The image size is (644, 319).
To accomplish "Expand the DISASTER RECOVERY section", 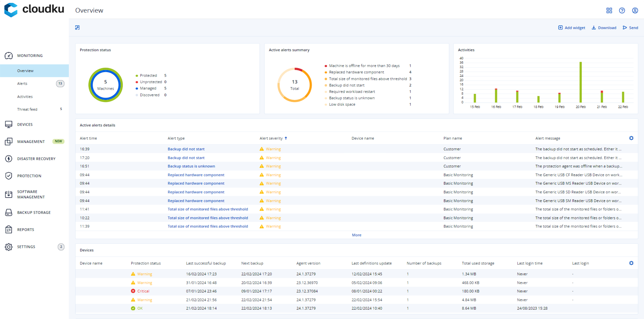I will click(x=36, y=159).
